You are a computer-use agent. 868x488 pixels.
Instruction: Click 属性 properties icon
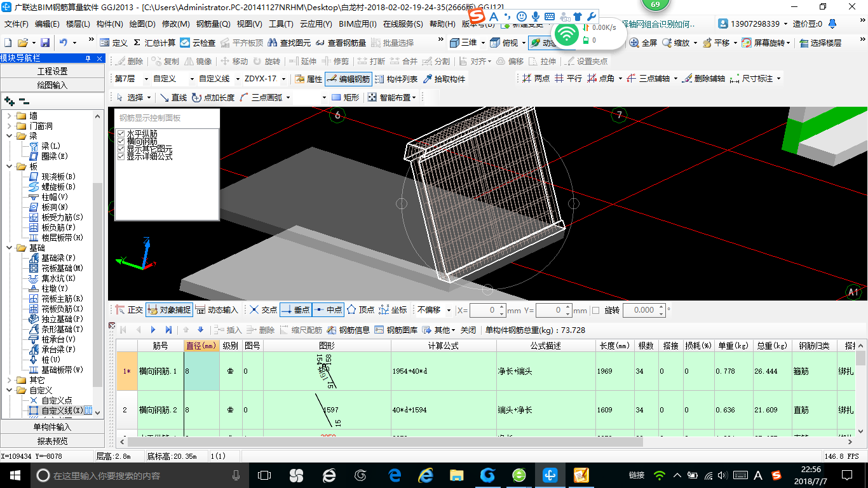(308, 79)
